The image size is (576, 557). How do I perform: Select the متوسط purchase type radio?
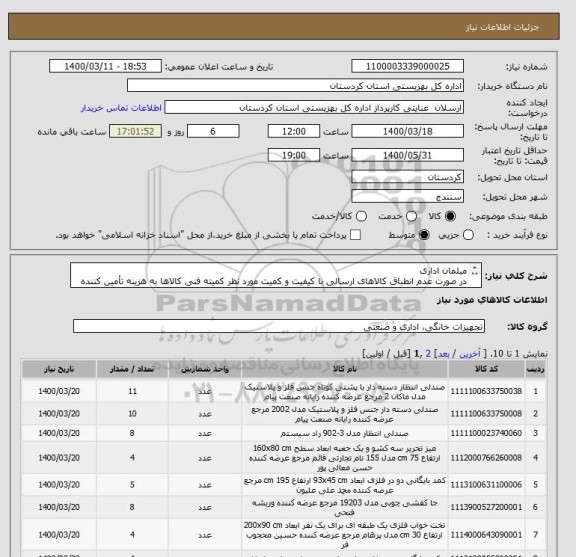[424, 235]
